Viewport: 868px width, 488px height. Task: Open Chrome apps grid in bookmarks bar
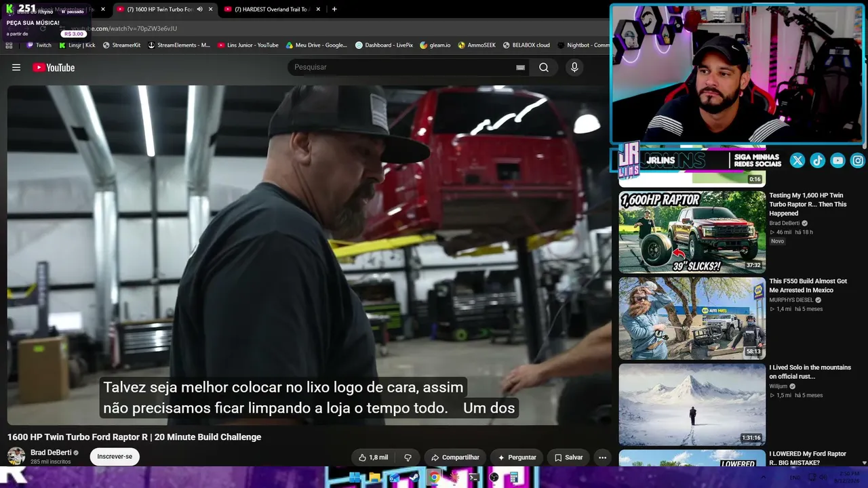point(9,45)
